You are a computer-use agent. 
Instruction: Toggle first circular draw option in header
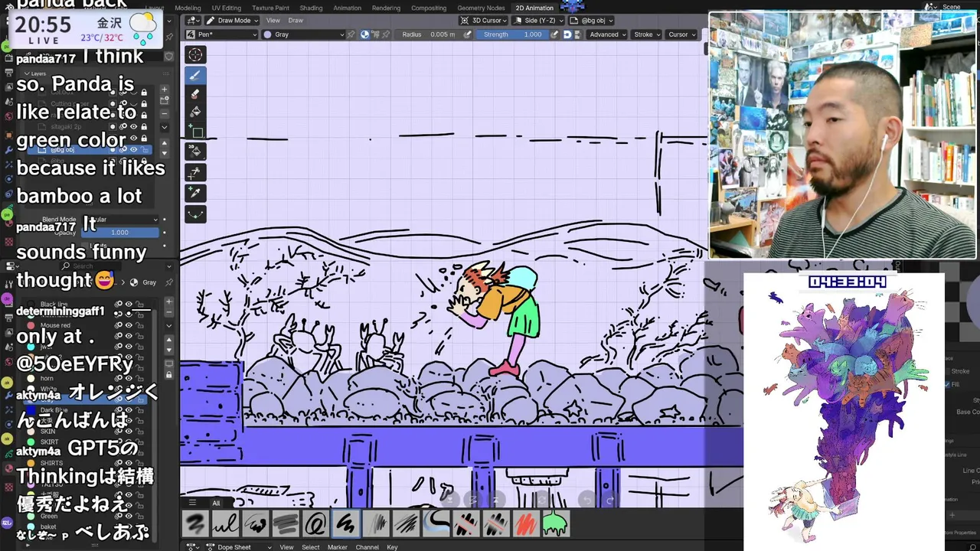click(x=365, y=34)
